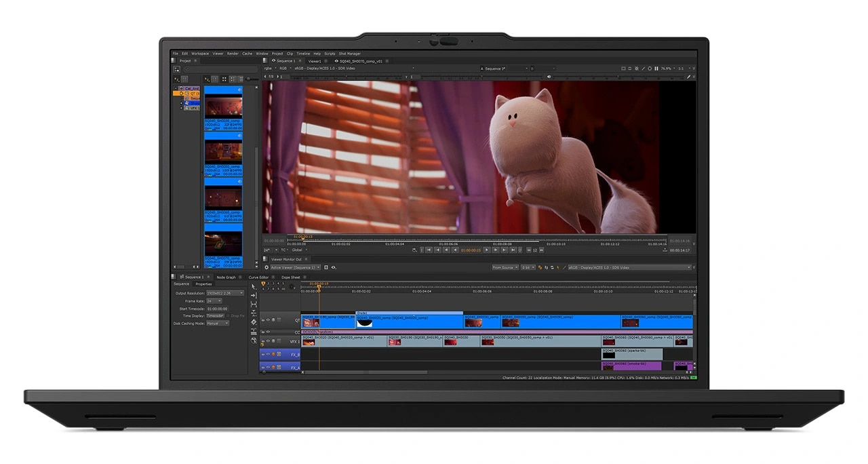The image size is (868, 464).
Task: Switch to the Node Graph tab
Action: point(225,277)
